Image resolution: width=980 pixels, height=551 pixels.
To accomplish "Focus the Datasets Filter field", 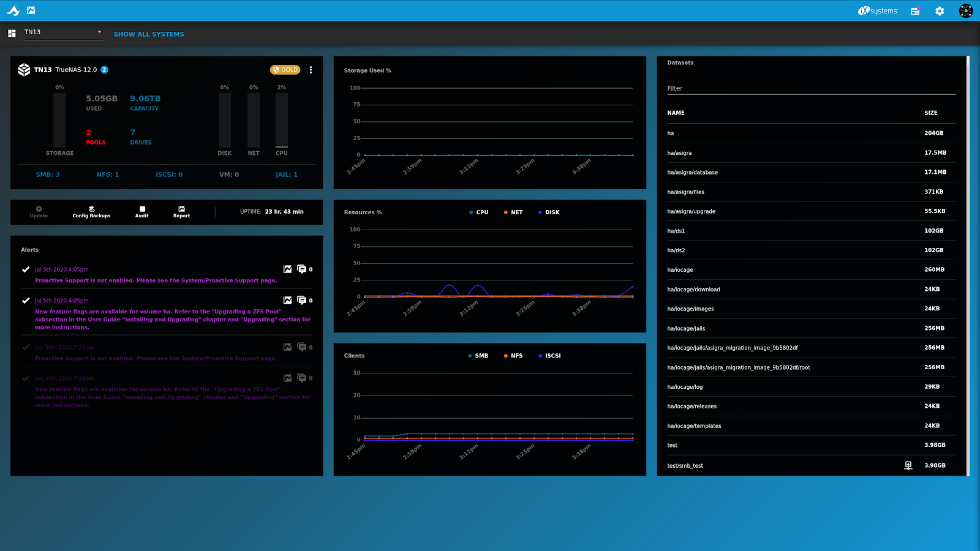I will (x=811, y=88).
